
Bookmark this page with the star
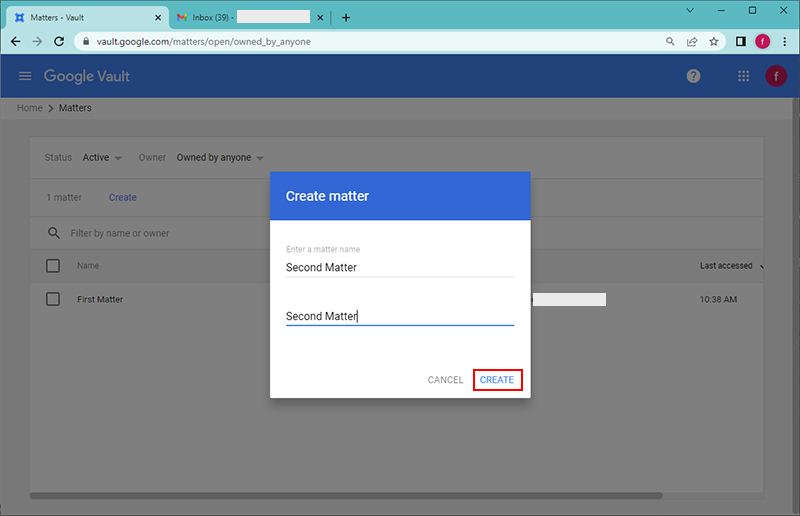[714, 41]
